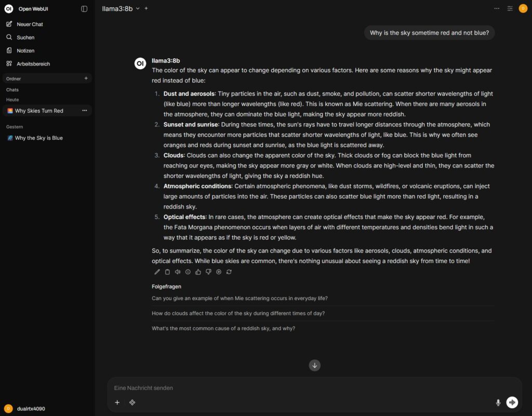Rate the response with thumbs down
This screenshot has height=416, width=532.
pos(208,271)
